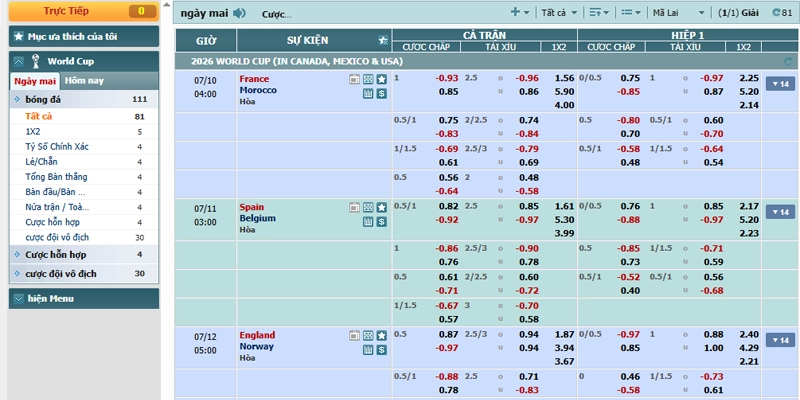Viewport: 800px width, 400px height.
Task: Add England vs Norway to favorites
Action: [382, 335]
